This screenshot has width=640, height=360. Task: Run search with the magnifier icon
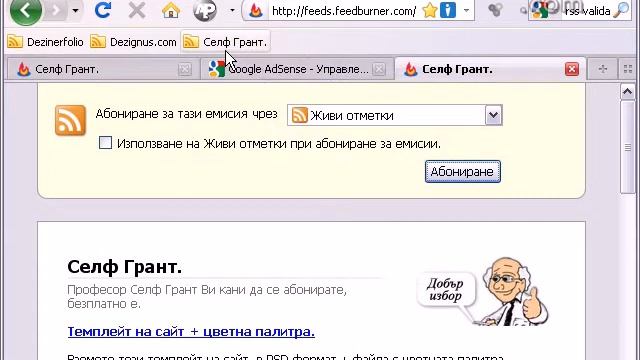[622, 11]
